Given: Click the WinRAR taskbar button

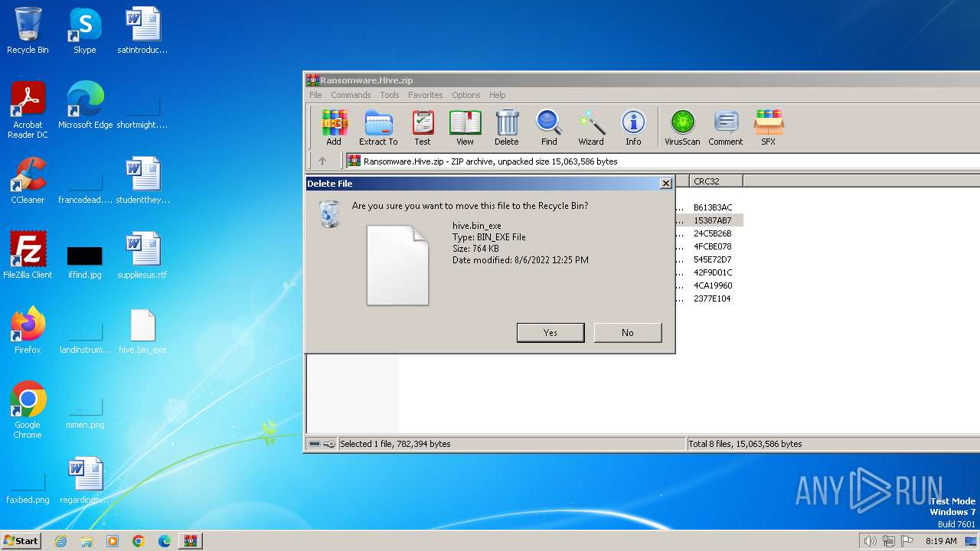Looking at the screenshot, I should click(x=190, y=541).
